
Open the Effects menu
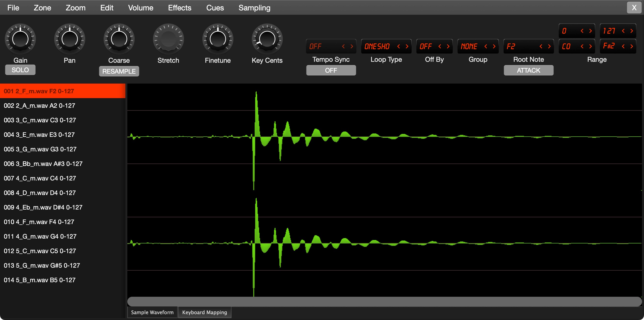coord(179,8)
